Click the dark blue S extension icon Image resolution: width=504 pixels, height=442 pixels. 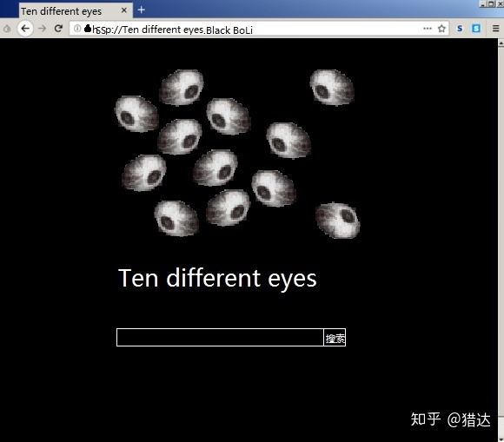pos(460,29)
